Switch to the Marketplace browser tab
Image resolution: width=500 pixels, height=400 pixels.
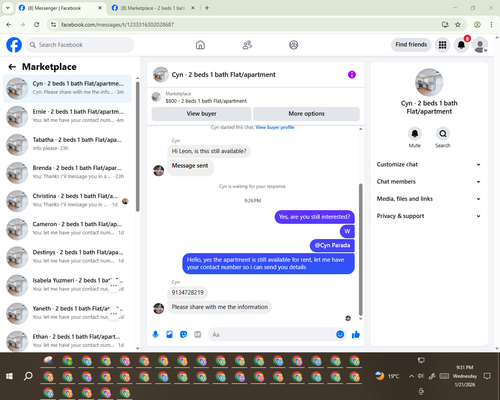[x=153, y=8]
